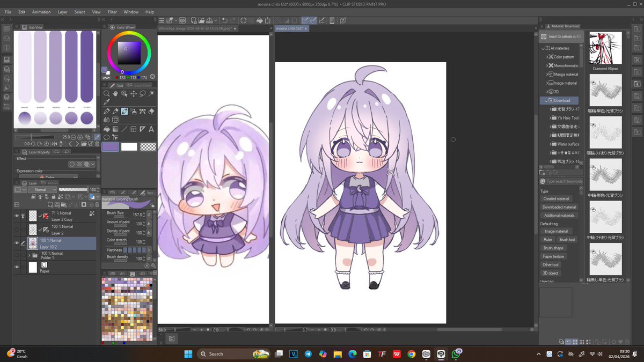Open the File menu
The image size is (644, 362).
[x=8, y=12]
